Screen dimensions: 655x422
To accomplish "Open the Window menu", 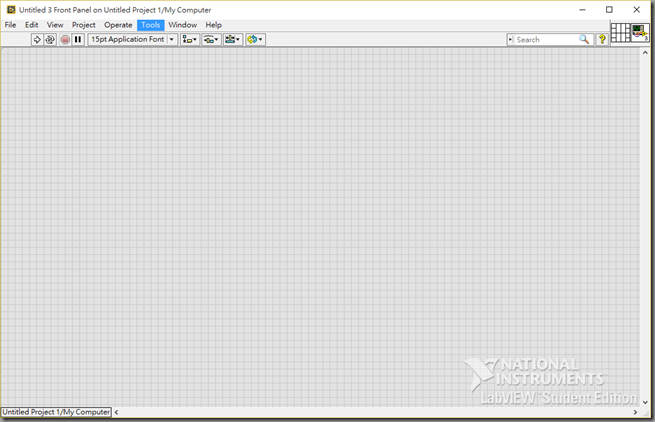I will 183,25.
